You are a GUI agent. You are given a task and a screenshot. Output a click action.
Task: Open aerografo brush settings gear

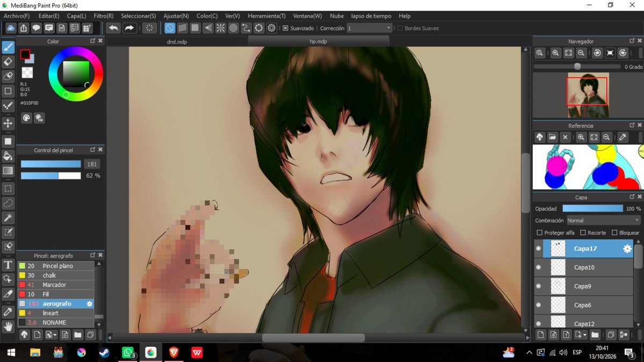click(90, 304)
